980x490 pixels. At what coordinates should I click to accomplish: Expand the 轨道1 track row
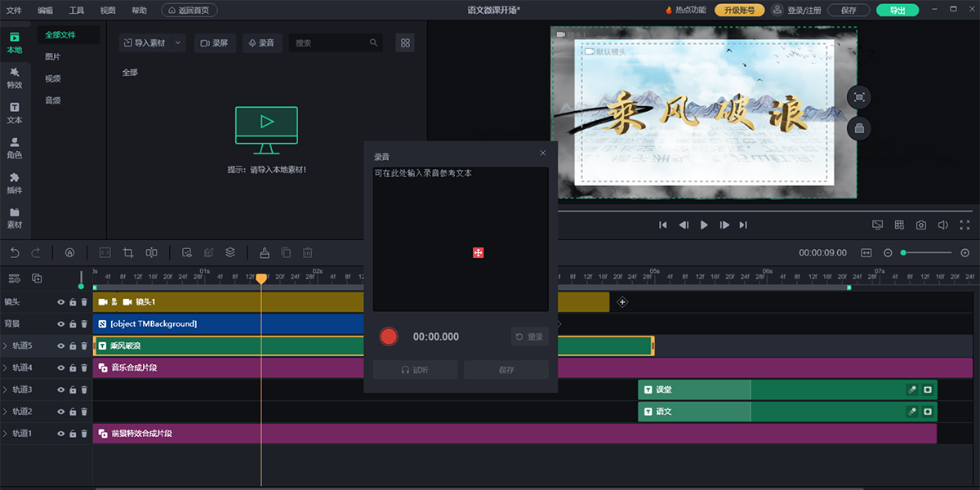tap(5, 434)
